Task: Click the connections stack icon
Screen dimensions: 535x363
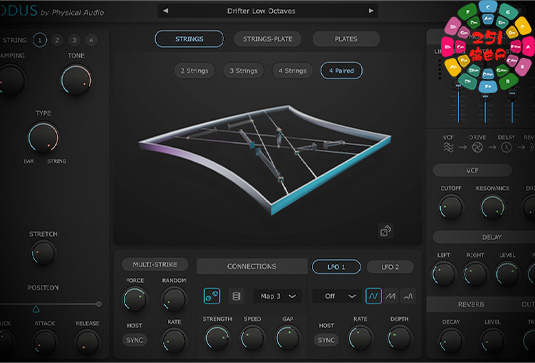Action: 236,296
